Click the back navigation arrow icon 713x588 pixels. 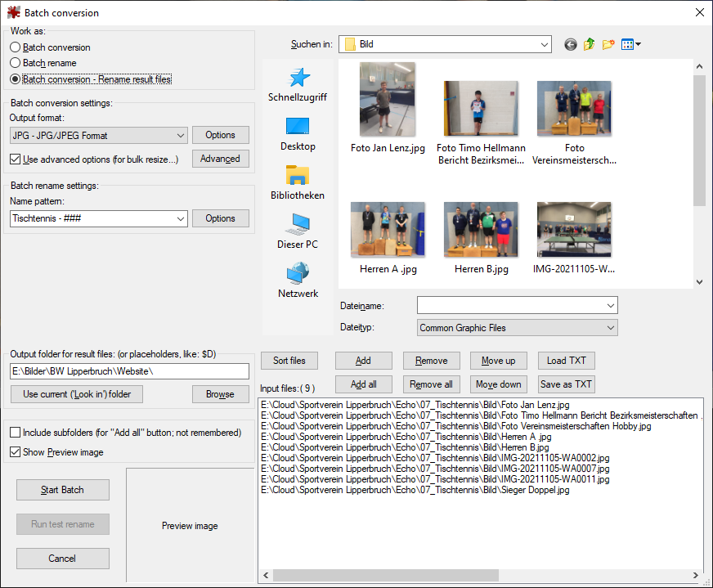coord(571,44)
